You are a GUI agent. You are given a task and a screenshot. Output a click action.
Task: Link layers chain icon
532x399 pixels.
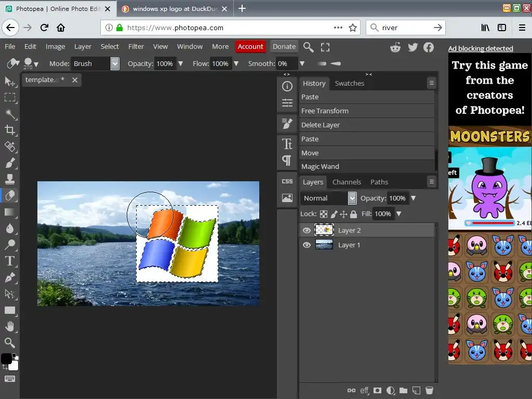tap(352, 391)
